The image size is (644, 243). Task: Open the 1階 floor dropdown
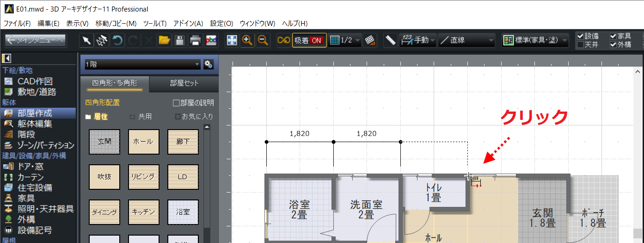tap(141, 64)
